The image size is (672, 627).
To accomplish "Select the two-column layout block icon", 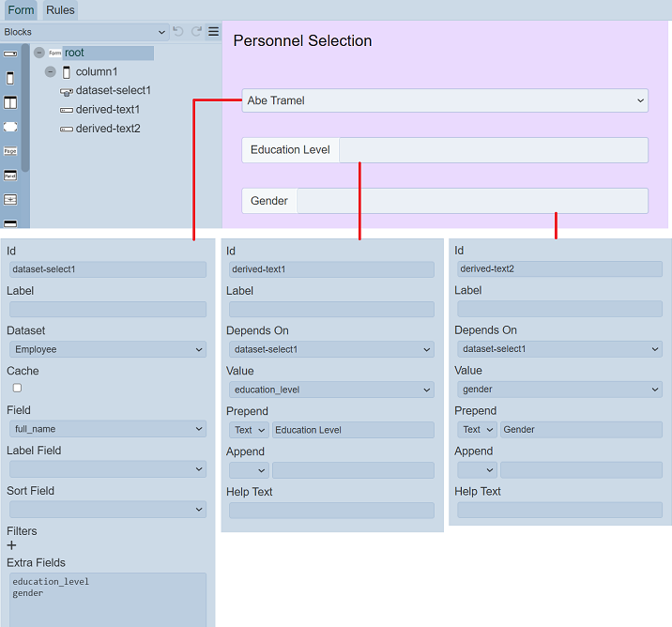I will click(x=10, y=102).
